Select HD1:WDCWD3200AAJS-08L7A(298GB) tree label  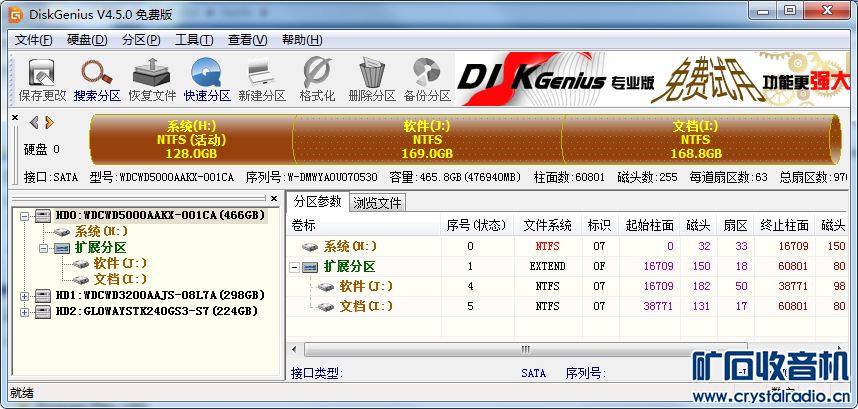tap(160, 296)
